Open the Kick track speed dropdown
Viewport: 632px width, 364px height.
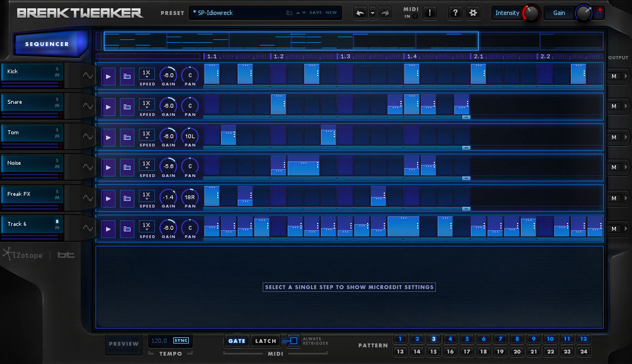click(x=147, y=74)
